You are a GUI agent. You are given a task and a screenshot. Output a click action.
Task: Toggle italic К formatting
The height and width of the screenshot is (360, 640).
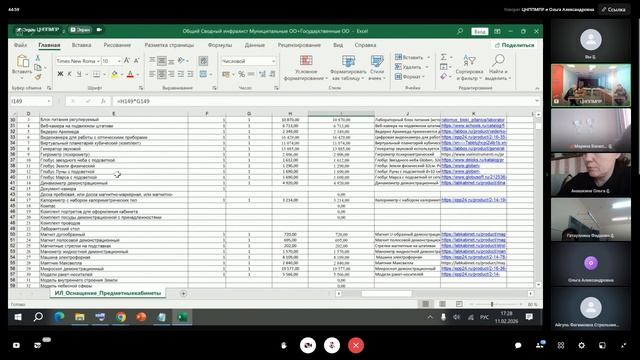click(69, 74)
